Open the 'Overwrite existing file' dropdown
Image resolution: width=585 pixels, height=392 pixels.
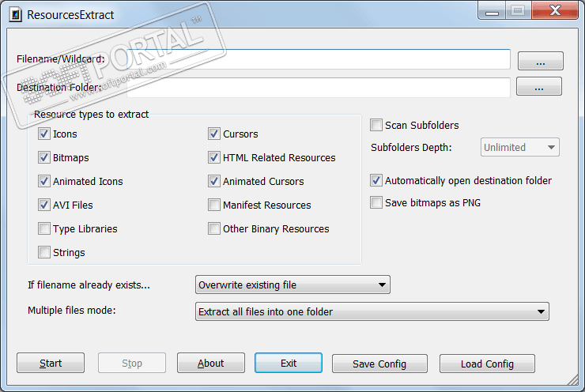click(292, 285)
